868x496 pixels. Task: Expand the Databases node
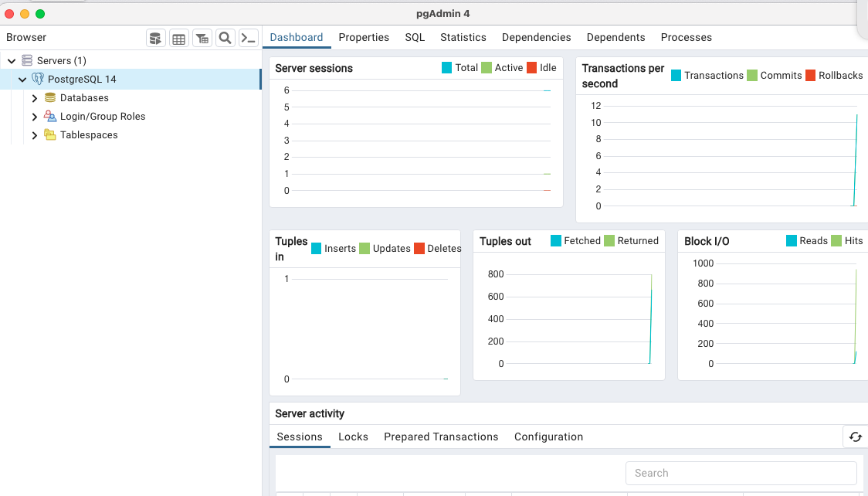34,98
